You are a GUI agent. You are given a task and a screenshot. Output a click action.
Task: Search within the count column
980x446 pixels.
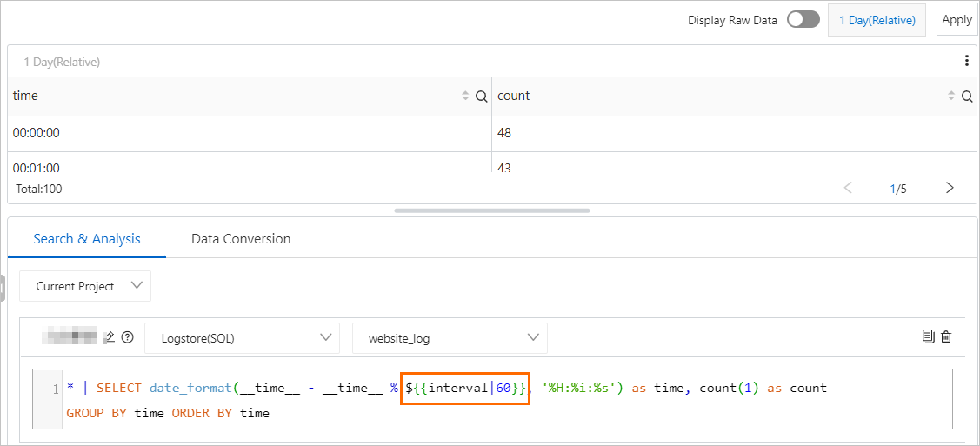pos(967,97)
